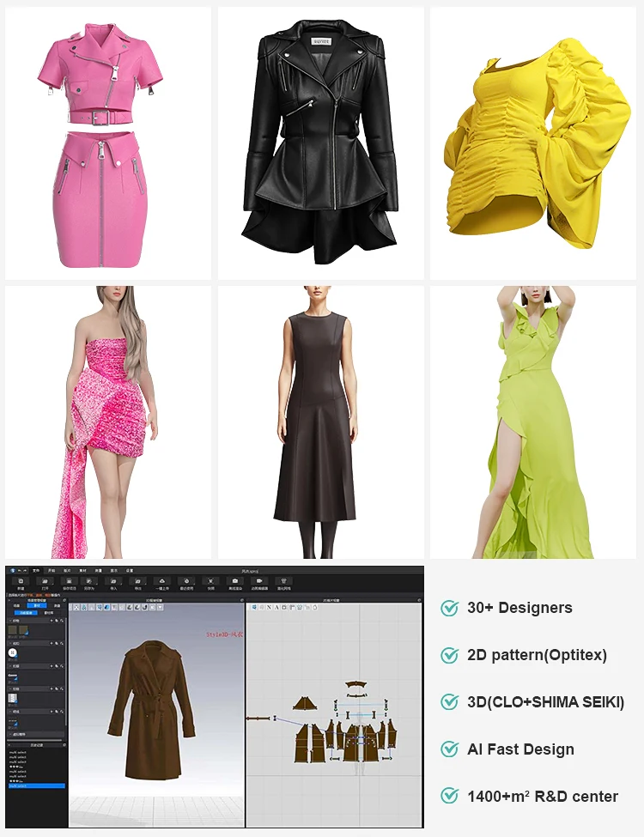Screen dimensions: 644x837
Task: Click the last ribbon icon after video camera
Action: point(283,581)
